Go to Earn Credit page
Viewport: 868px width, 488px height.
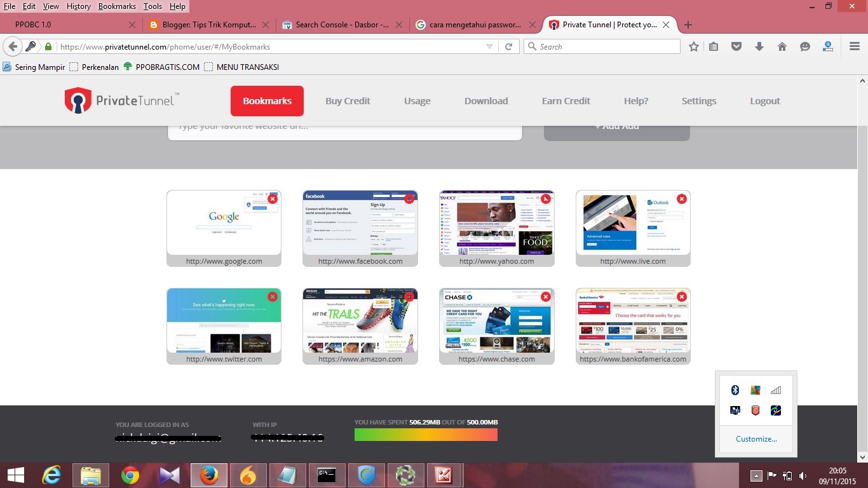[x=566, y=101]
